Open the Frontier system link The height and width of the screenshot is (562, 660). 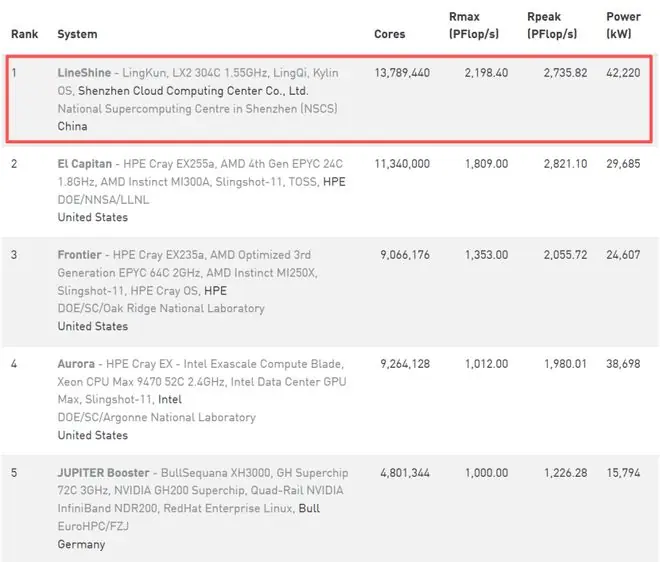tap(80, 255)
